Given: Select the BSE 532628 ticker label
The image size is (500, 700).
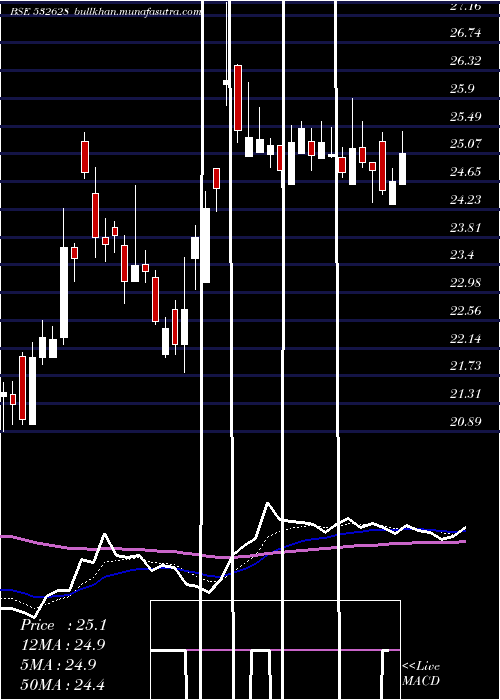Looking at the screenshot, I should point(39,12).
